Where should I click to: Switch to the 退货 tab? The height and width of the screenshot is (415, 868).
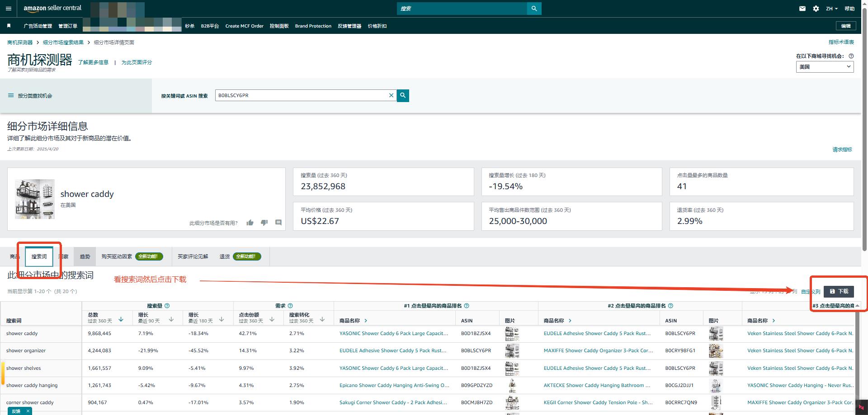tap(240, 256)
